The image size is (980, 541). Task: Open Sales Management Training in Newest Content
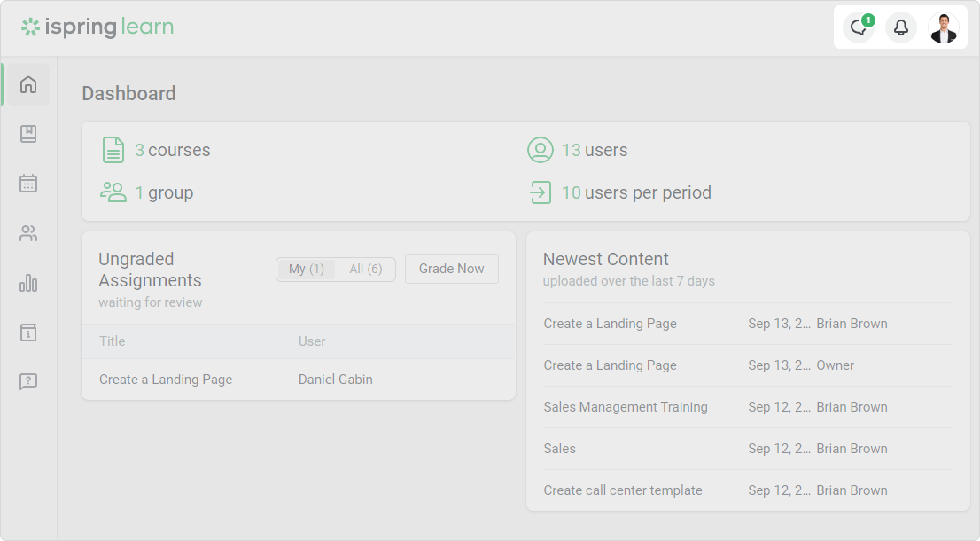click(x=626, y=407)
